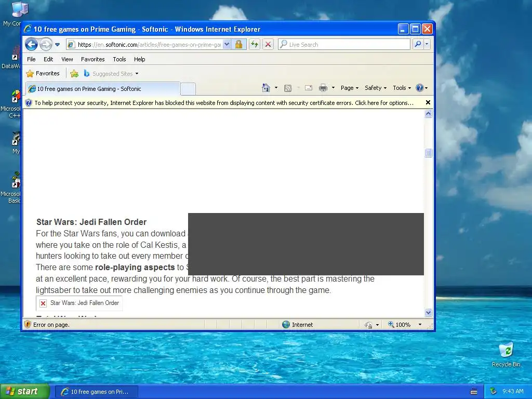
Task: Click the search magnifier button
Action: tap(418, 45)
